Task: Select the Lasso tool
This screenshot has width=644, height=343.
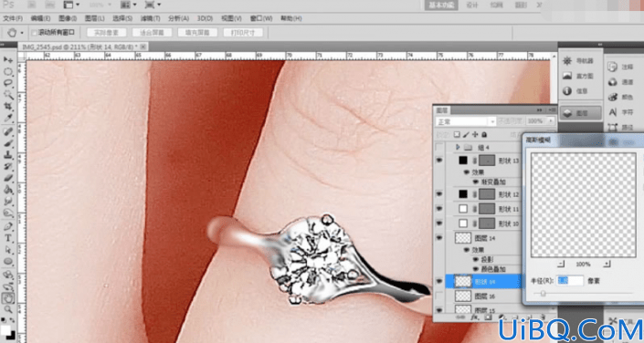Action: pyautogui.click(x=8, y=83)
